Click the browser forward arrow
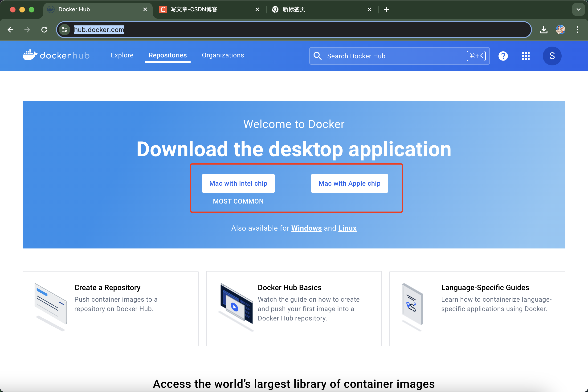This screenshot has width=588, height=392. click(27, 30)
